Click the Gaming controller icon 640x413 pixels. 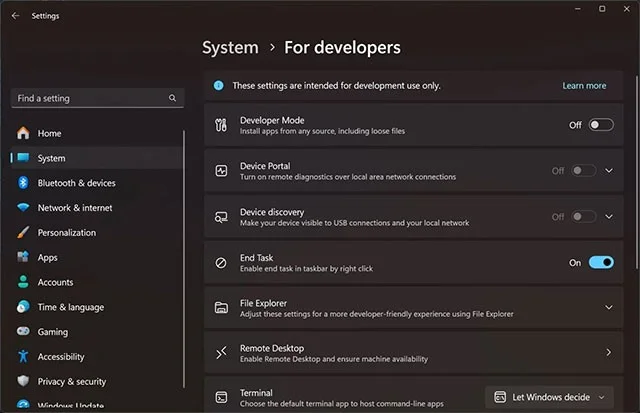tap(23, 331)
